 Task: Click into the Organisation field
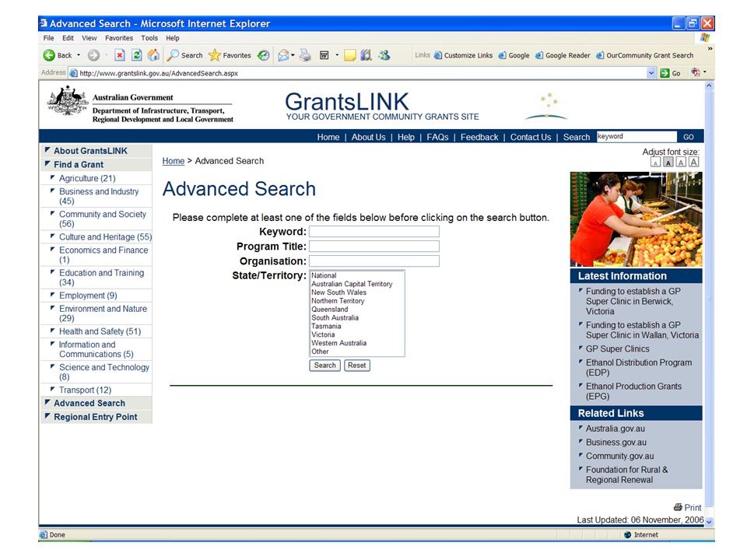click(374, 261)
